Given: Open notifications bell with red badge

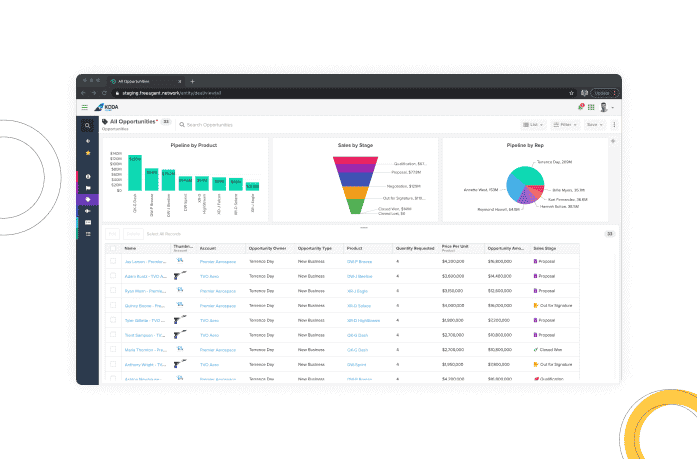Looking at the screenshot, I should pos(579,107).
